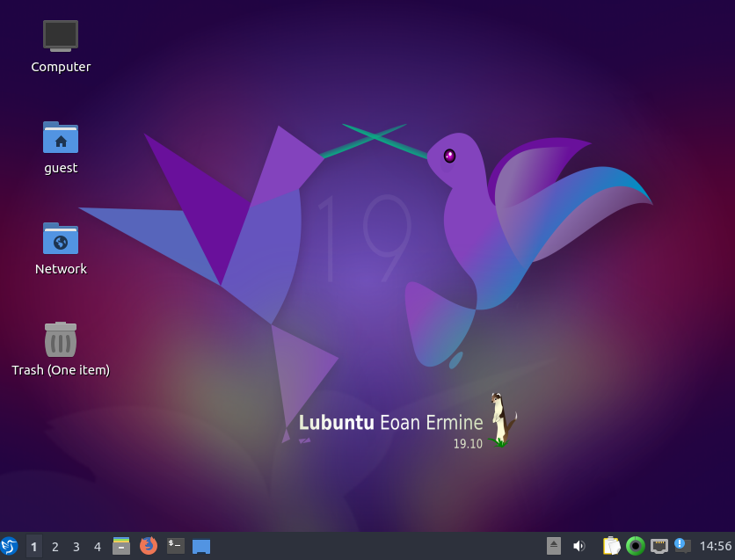Select the "guest" icon label
Image resolution: width=735 pixels, height=560 pixels.
pos(61,168)
